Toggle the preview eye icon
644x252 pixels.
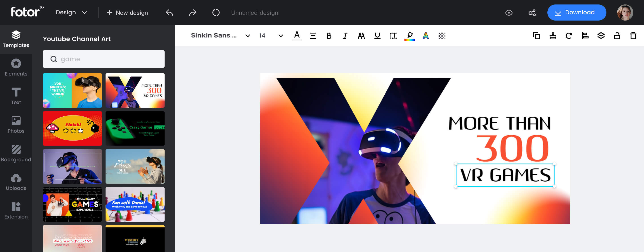click(x=509, y=12)
